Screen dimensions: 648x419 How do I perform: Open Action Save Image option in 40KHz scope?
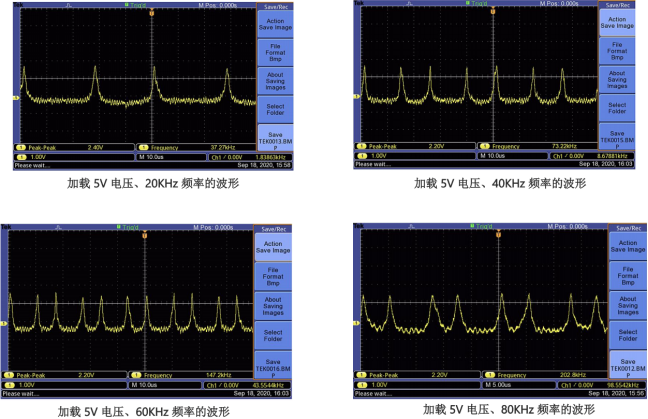(x=617, y=22)
